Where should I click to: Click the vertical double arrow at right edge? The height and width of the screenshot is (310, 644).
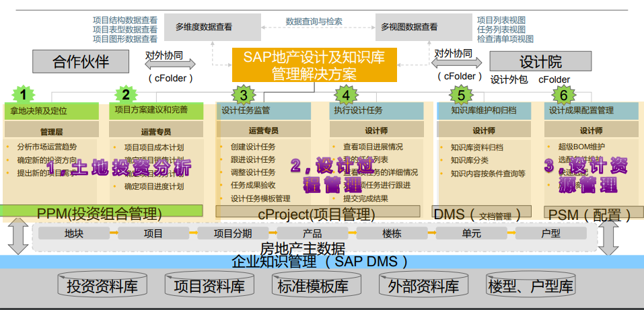608,238
